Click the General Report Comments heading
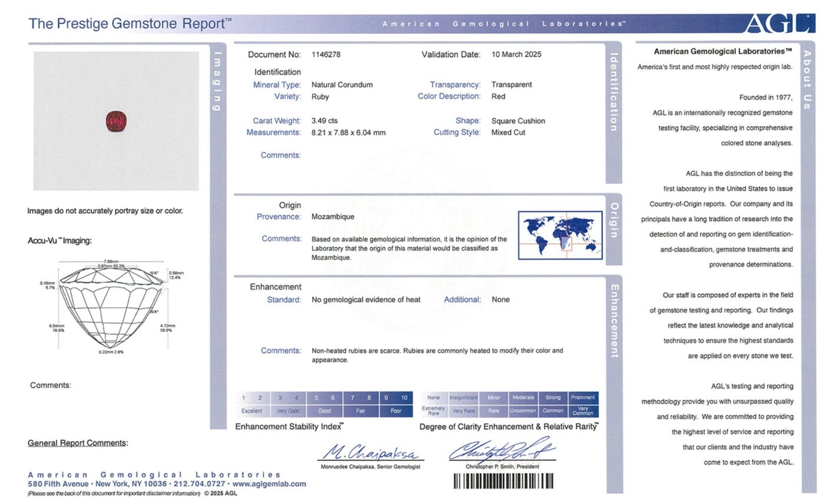The width and height of the screenshot is (838, 504). pos(77,443)
